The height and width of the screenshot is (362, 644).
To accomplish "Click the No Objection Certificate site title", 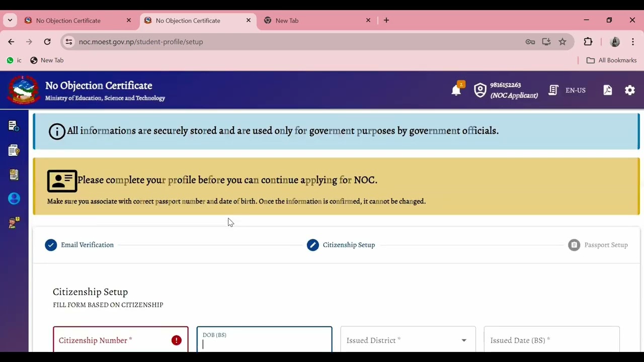I will click(99, 85).
